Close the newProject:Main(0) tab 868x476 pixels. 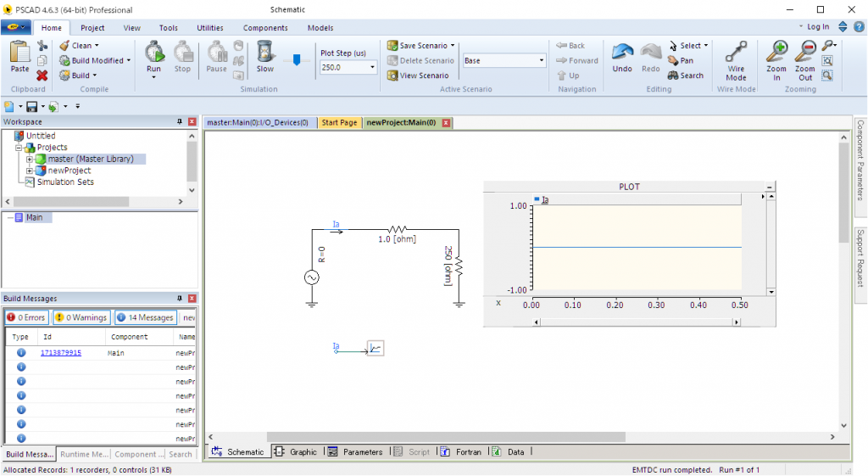pyautogui.click(x=446, y=122)
